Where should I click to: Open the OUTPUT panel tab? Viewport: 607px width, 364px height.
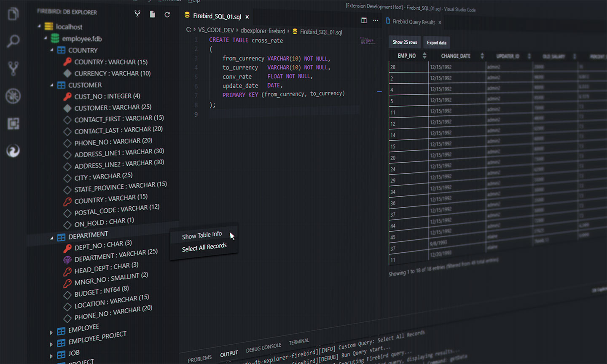(x=229, y=354)
